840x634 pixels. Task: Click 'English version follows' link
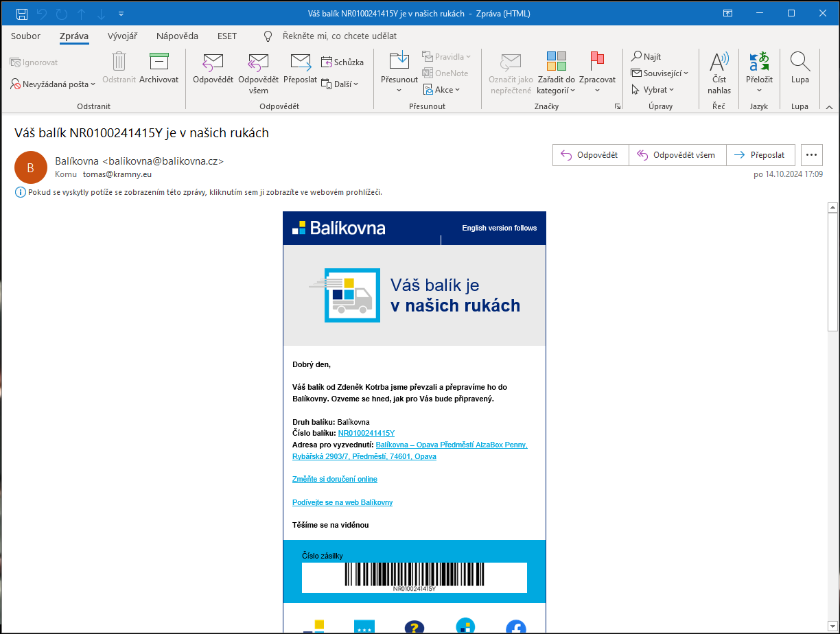click(500, 228)
